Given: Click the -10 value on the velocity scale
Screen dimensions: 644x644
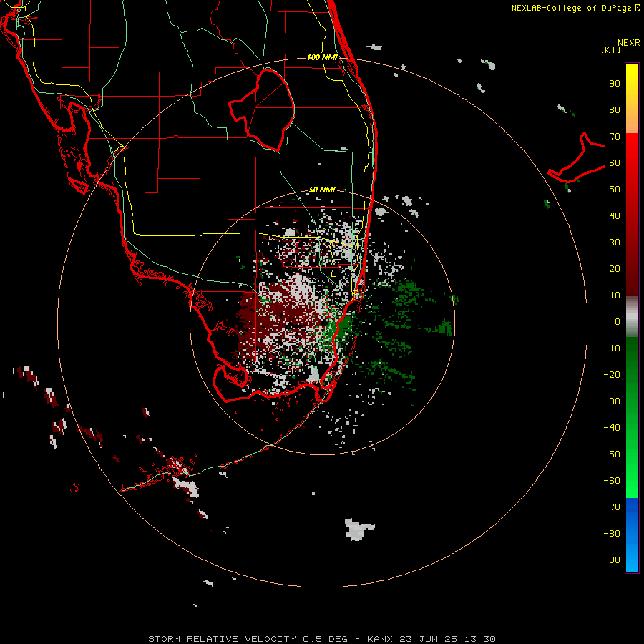Looking at the screenshot, I should pos(612,348).
